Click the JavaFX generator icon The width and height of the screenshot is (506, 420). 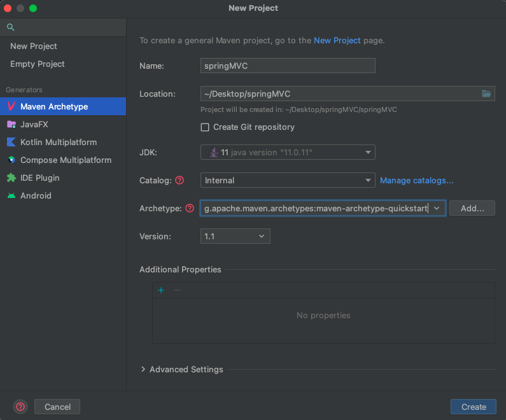(11, 125)
